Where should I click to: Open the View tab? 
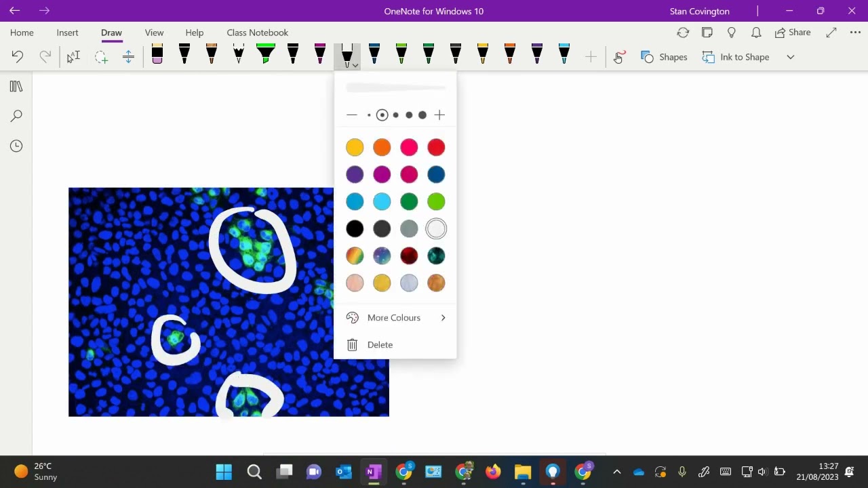[x=154, y=33]
